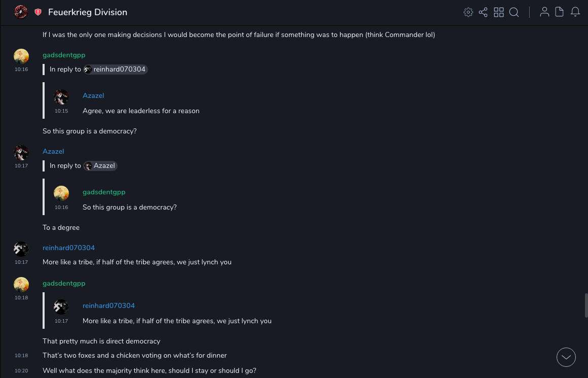Screen dimensions: 588x378
Task: Open the Azazel pill after "In reply to"
Action: (x=100, y=166)
